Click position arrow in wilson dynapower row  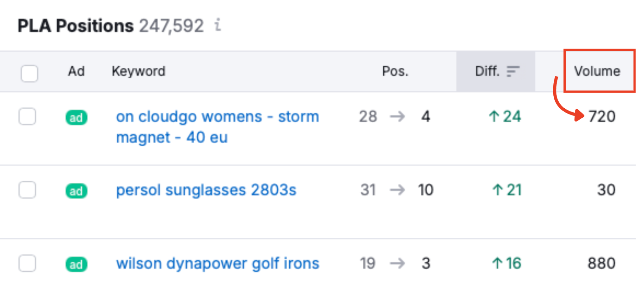pos(397,263)
